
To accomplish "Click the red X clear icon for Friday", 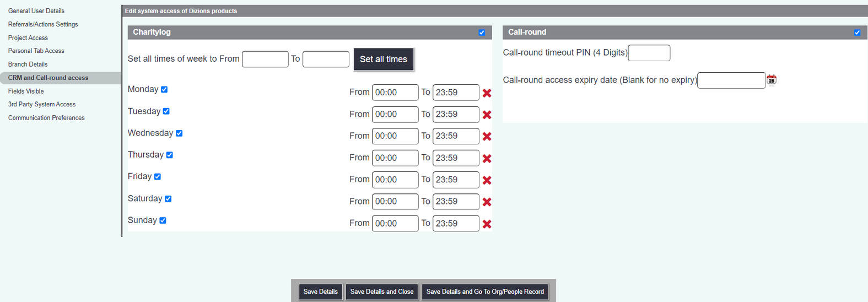I will (487, 180).
